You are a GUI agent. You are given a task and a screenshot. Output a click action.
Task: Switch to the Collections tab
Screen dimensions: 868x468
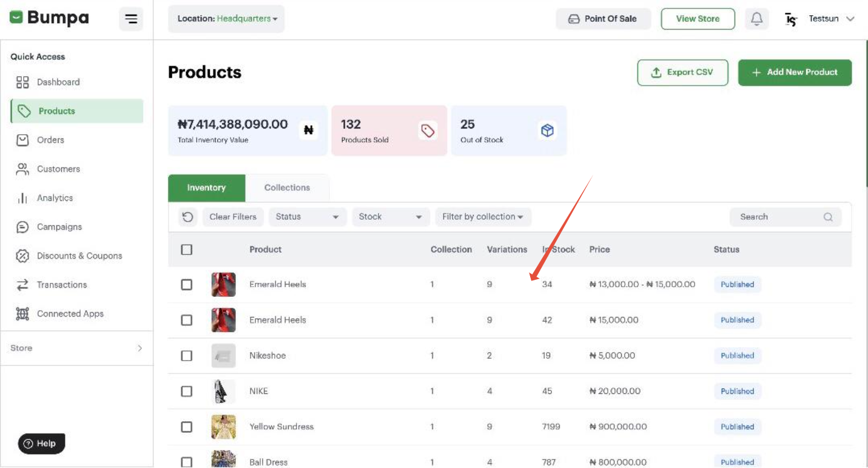(x=287, y=188)
